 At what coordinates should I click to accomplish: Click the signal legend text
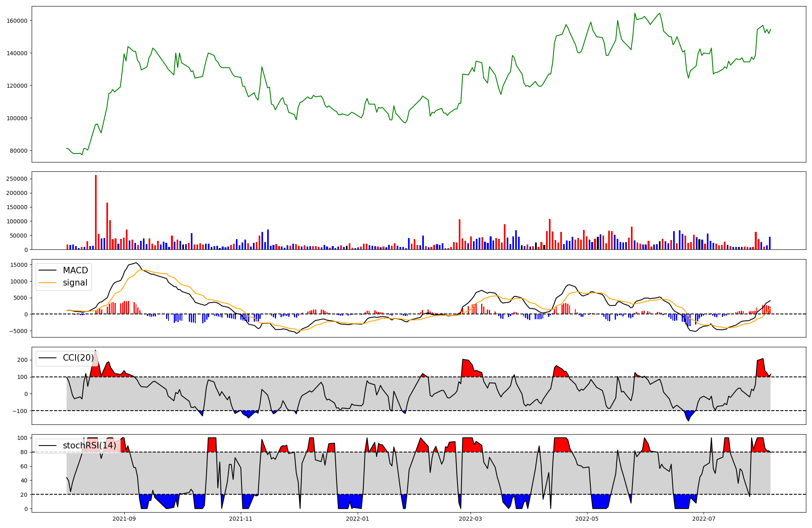(75, 283)
